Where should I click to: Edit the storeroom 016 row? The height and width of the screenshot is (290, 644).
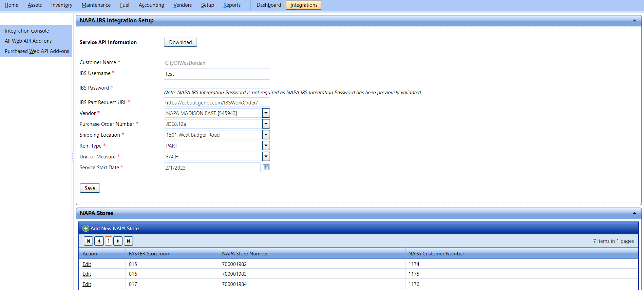(x=87, y=274)
